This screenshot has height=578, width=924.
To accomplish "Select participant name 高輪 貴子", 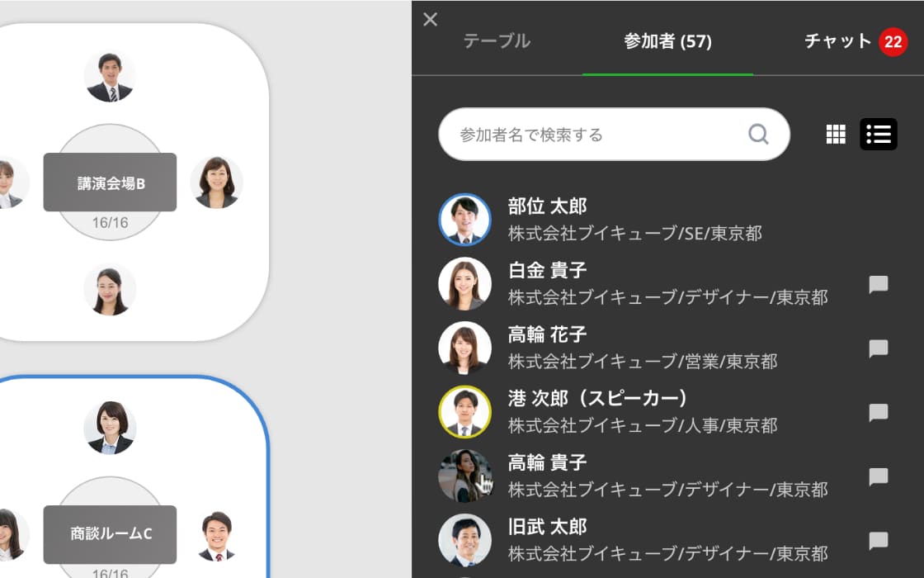I will click(548, 462).
